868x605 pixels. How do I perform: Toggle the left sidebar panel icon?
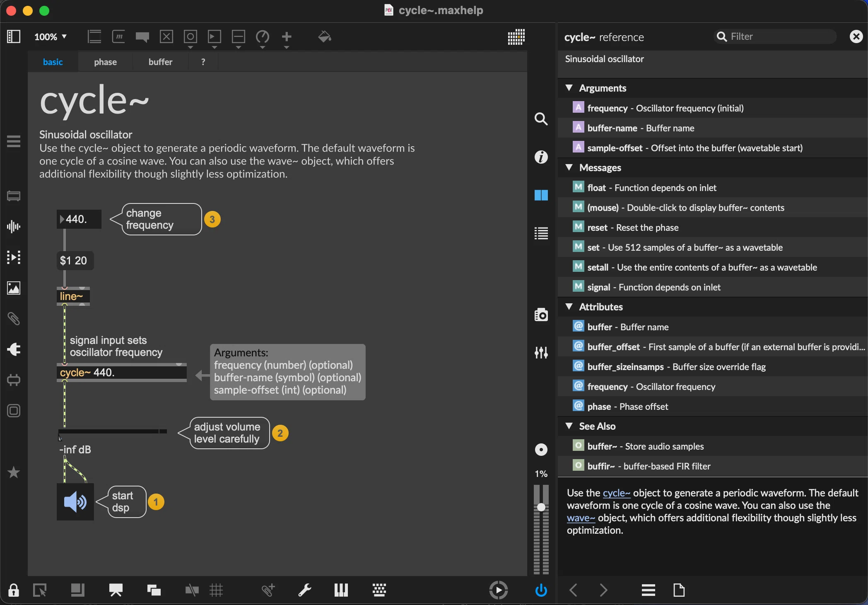(14, 36)
